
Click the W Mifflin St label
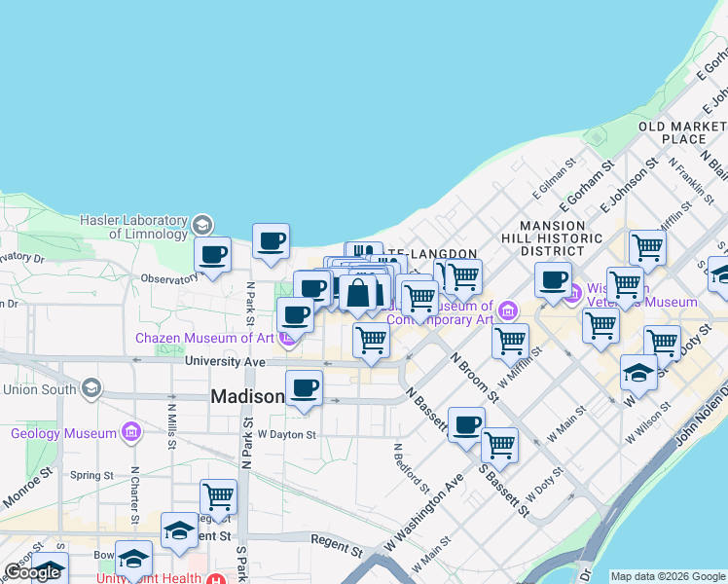pyautogui.click(x=520, y=367)
